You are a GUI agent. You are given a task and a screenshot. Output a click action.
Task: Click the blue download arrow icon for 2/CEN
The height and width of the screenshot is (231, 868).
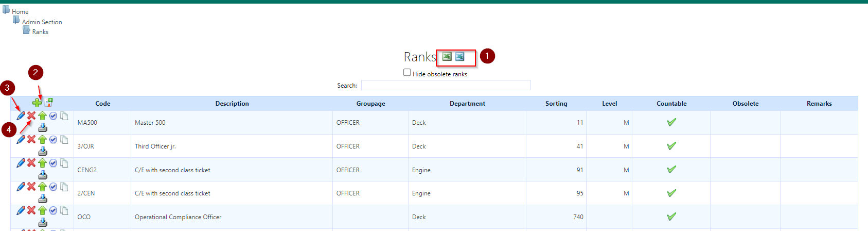43,199
